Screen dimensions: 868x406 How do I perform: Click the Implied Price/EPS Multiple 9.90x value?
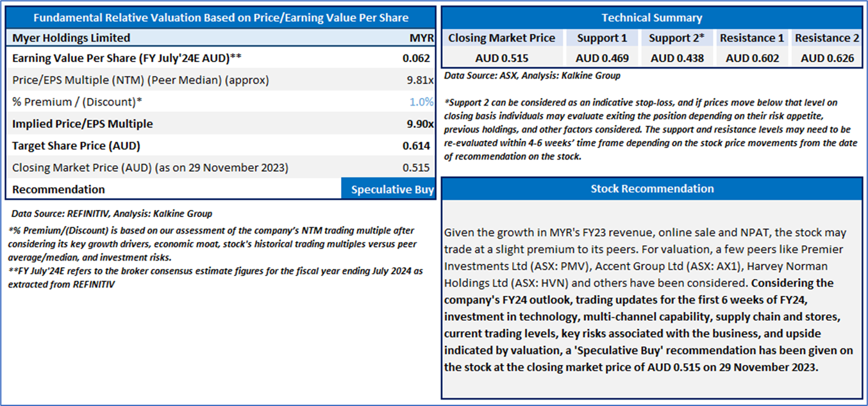pos(417,124)
